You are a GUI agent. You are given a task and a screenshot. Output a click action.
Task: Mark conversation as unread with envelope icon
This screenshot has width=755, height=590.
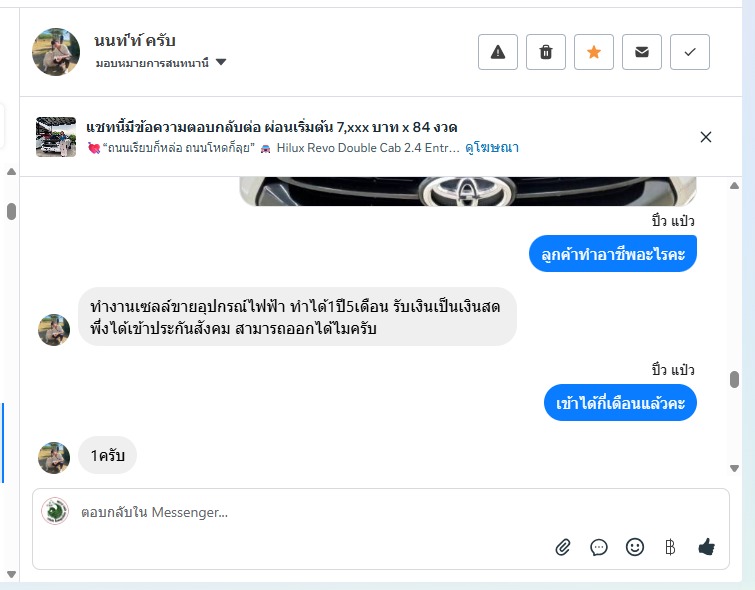pyautogui.click(x=642, y=52)
